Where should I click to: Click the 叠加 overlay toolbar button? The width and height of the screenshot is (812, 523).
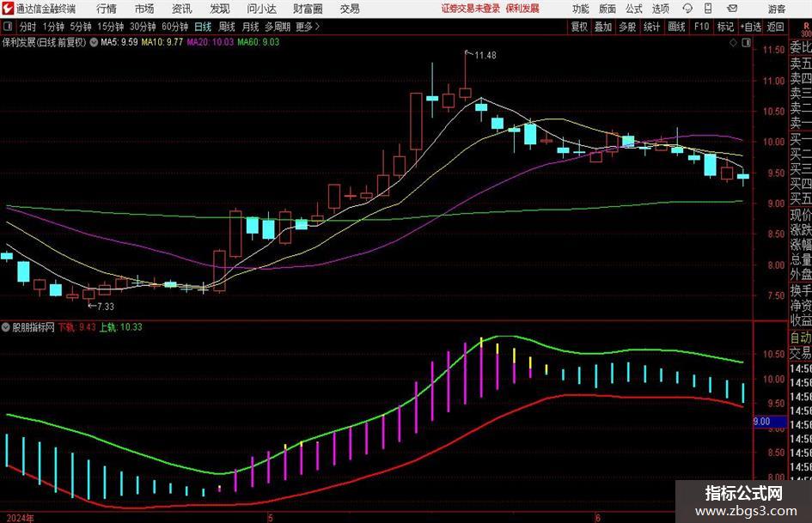pyautogui.click(x=603, y=27)
